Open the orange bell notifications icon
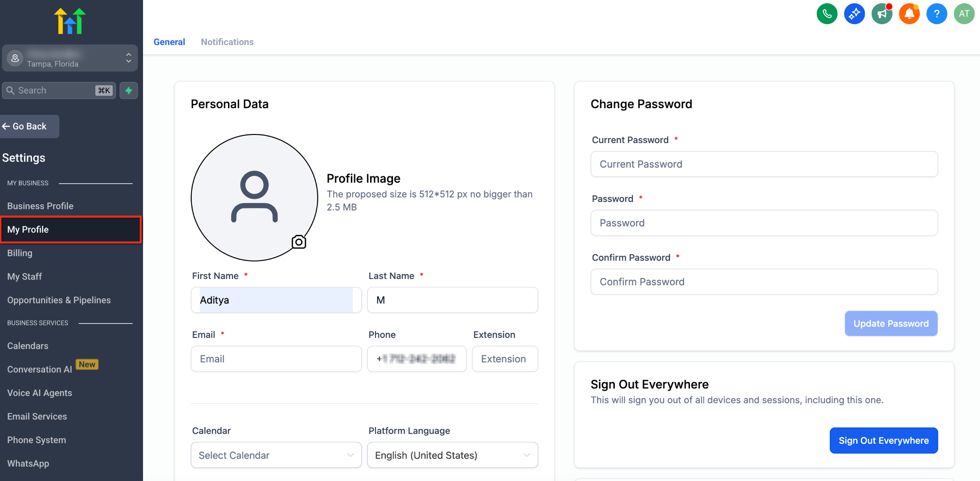 point(909,14)
